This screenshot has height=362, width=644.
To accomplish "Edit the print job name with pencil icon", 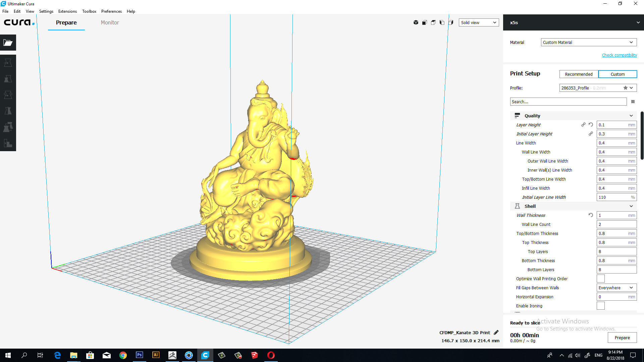I will pos(496,333).
